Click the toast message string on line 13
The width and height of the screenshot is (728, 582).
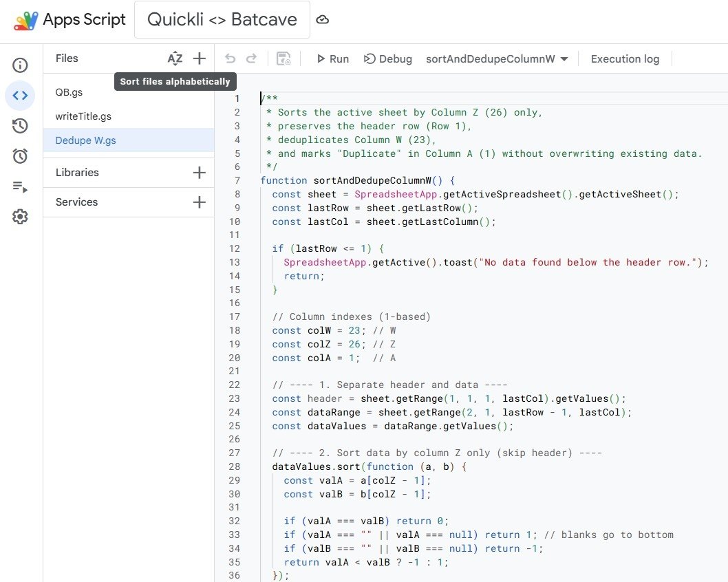tap(588, 263)
